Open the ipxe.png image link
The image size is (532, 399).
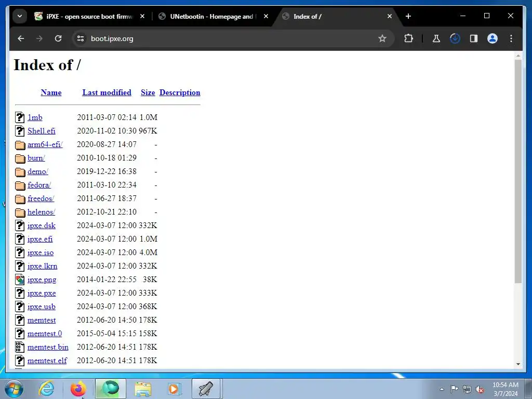(42, 280)
